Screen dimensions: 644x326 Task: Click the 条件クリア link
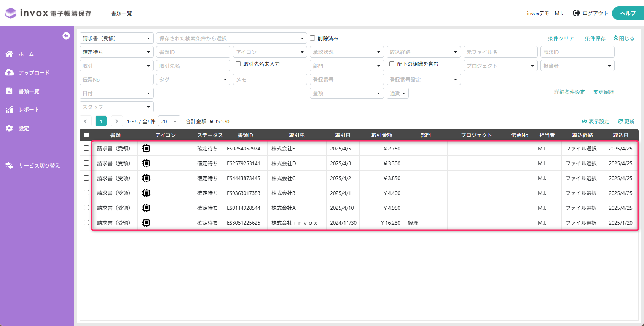pos(561,38)
